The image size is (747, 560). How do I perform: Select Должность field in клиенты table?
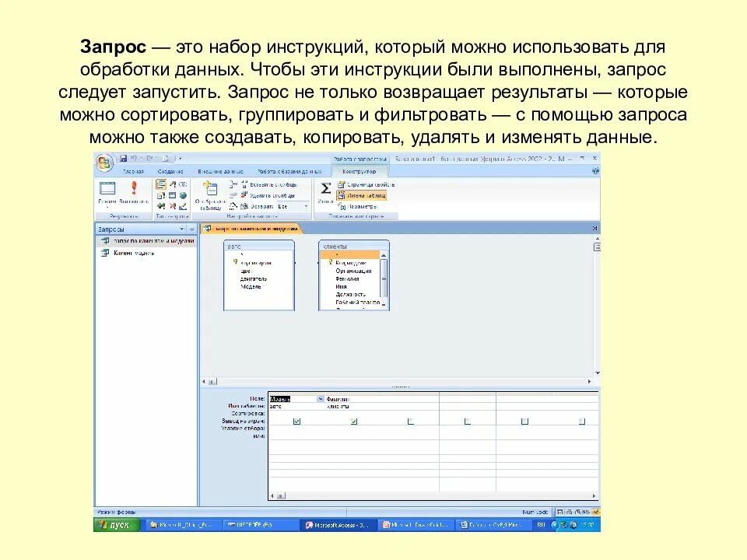[351, 294]
